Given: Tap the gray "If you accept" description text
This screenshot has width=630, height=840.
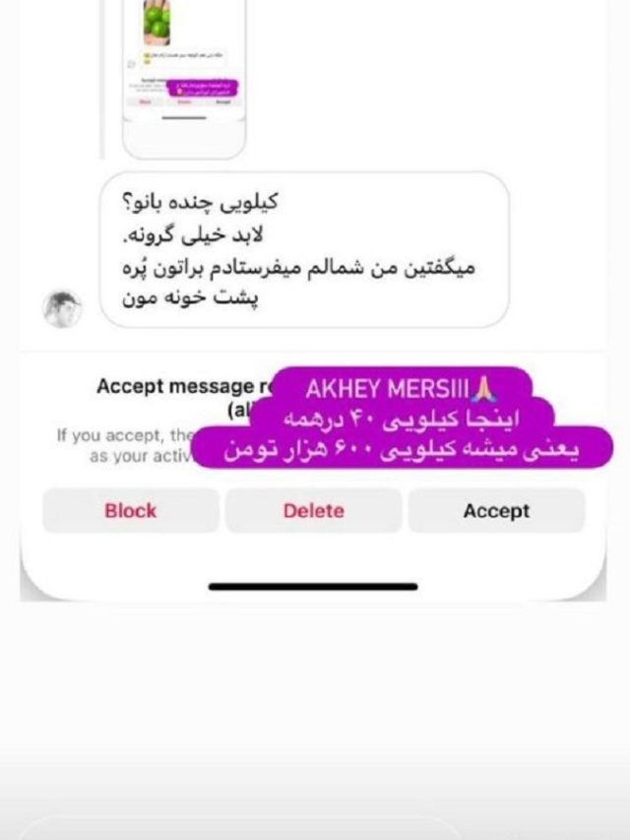Looking at the screenshot, I should point(126,446).
